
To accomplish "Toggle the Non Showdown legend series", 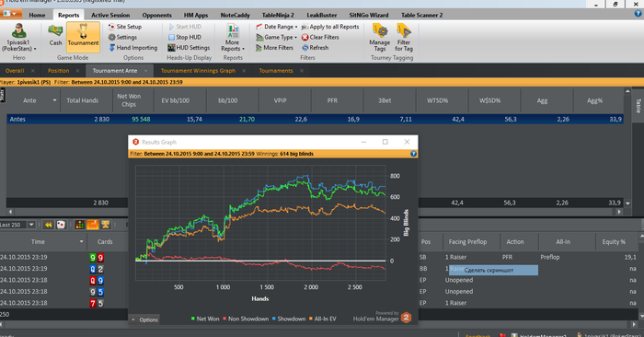I will (x=246, y=319).
